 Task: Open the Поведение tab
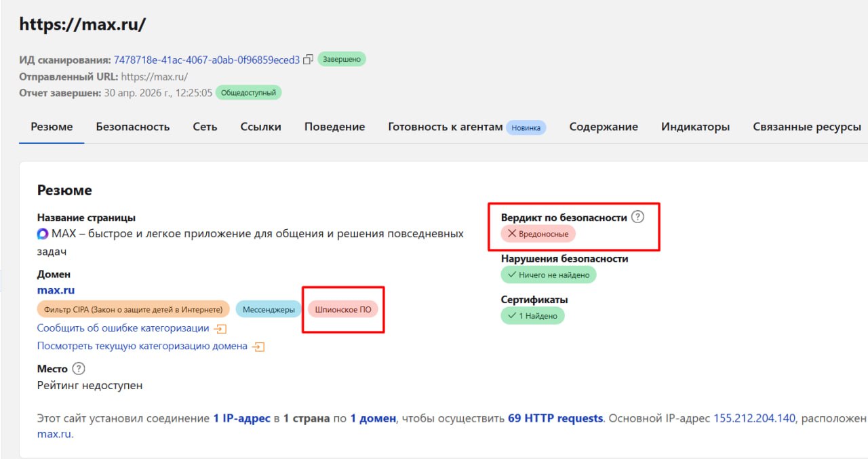[x=334, y=127]
